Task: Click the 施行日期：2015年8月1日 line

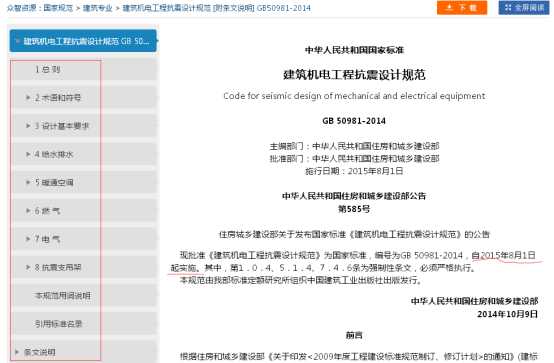Action: pos(354,171)
